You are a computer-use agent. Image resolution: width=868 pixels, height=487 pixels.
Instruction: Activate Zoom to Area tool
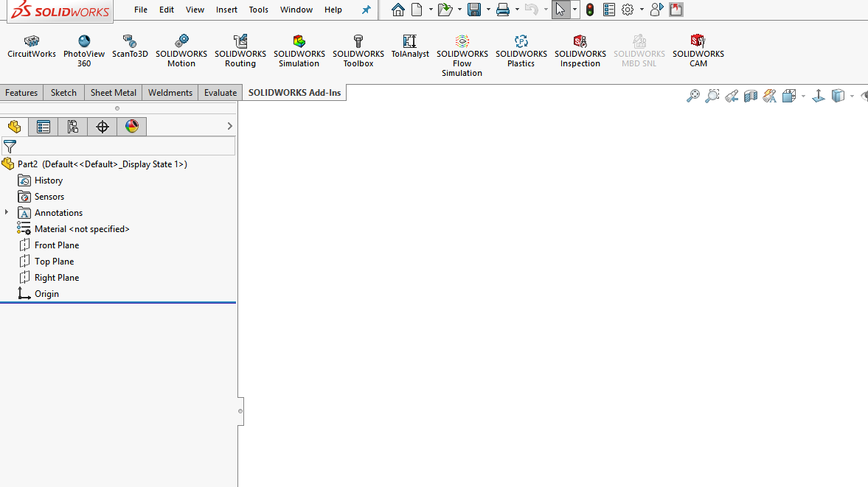[712, 97]
